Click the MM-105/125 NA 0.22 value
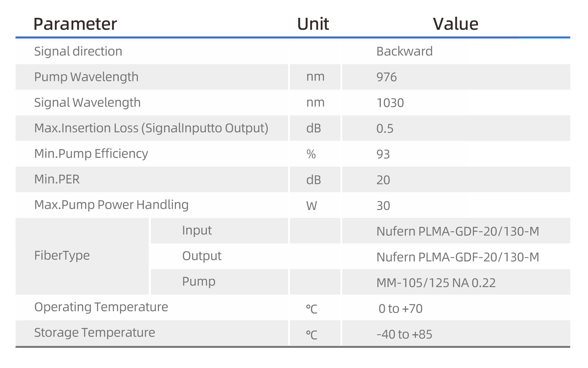This screenshot has height=368, width=588. pyautogui.click(x=436, y=283)
